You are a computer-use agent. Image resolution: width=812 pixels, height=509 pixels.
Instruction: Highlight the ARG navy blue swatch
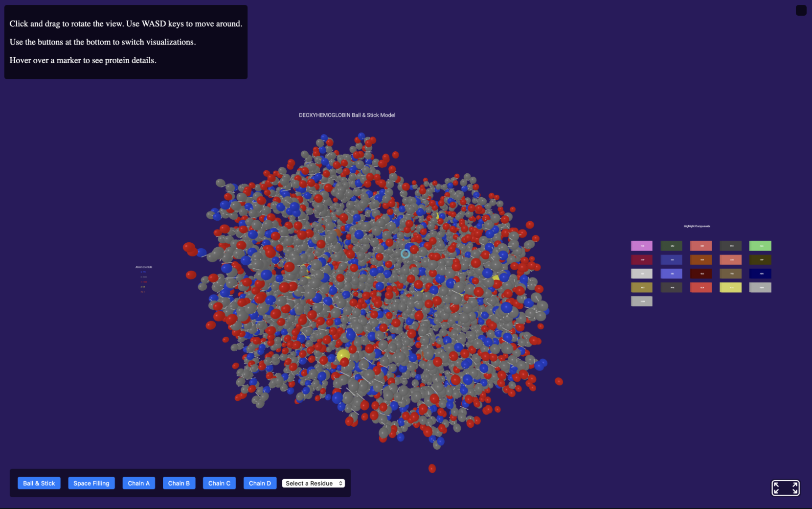(760, 273)
